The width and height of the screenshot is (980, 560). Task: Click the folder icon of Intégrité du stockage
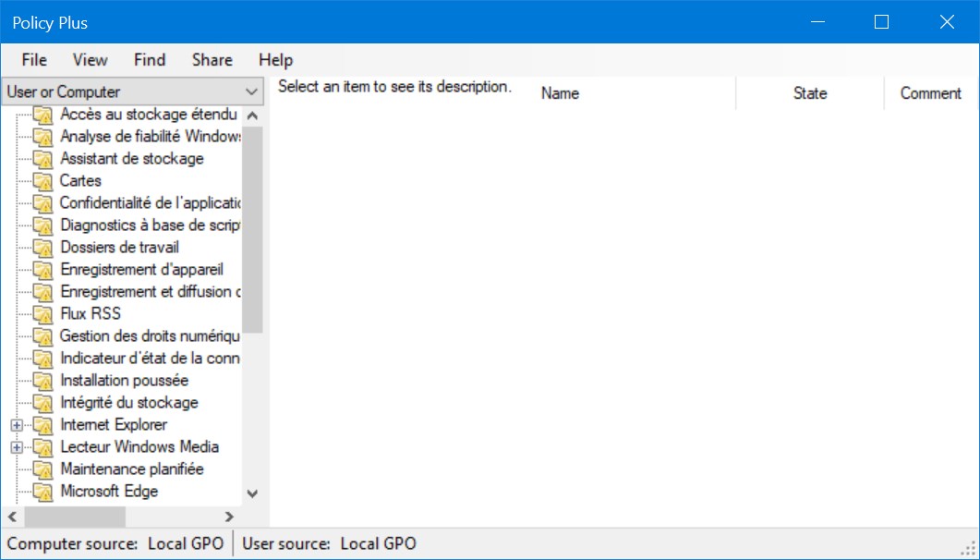point(42,403)
